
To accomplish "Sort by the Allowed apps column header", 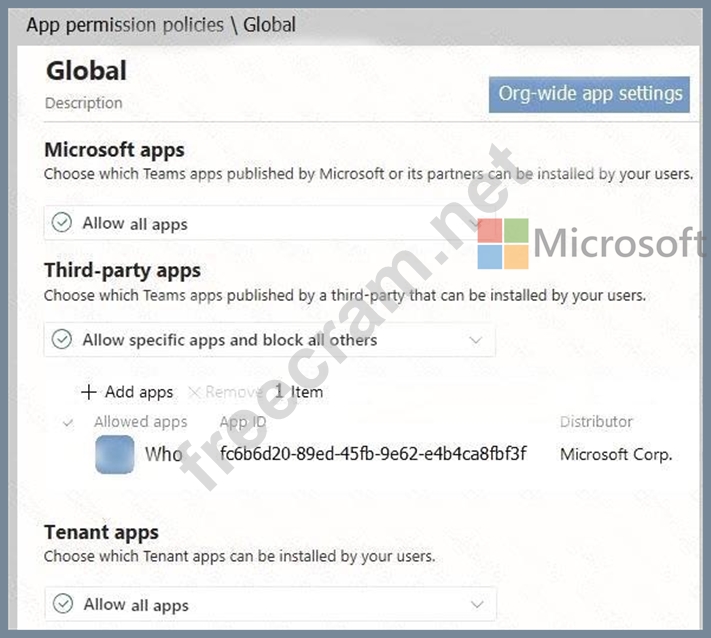I will click(x=140, y=422).
